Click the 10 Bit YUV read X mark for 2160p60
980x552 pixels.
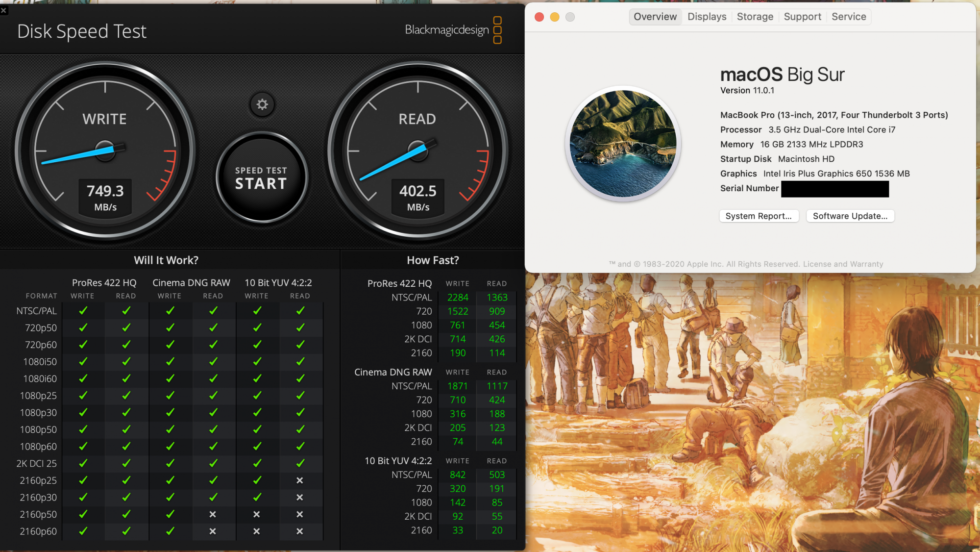[x=300, y=531]
